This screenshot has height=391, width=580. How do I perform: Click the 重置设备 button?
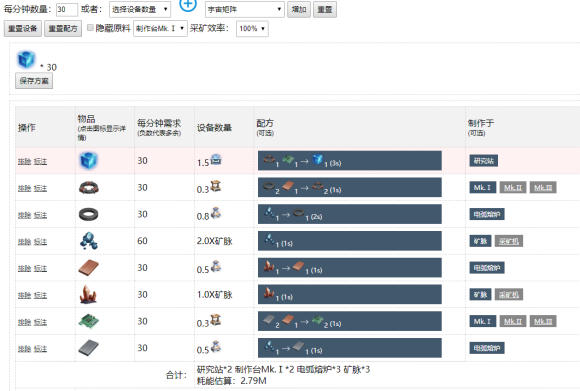[23, 28]
